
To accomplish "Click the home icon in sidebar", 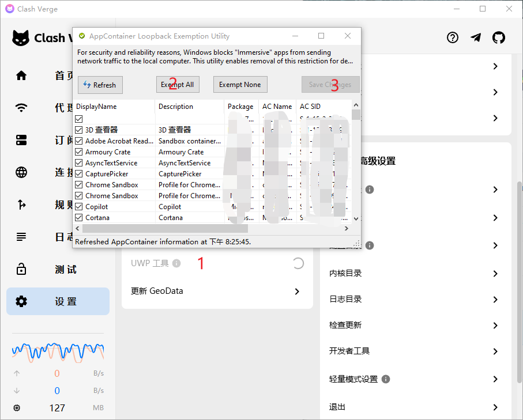I will click(x=21, y=75).
